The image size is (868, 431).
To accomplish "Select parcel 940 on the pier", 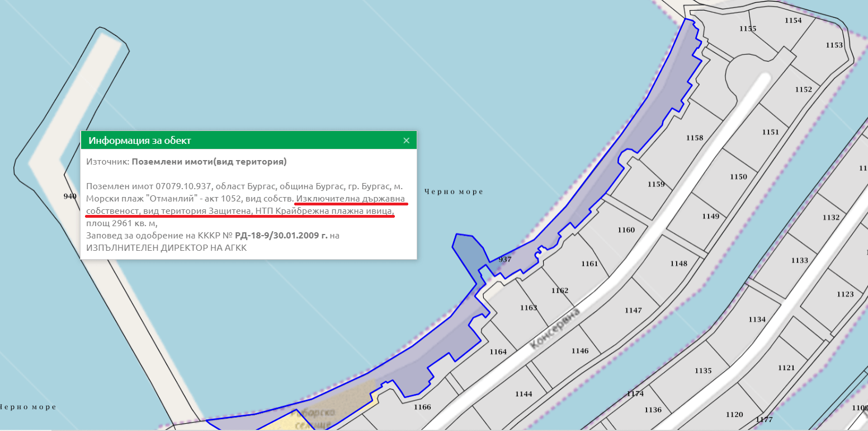I will click(70, 196).
